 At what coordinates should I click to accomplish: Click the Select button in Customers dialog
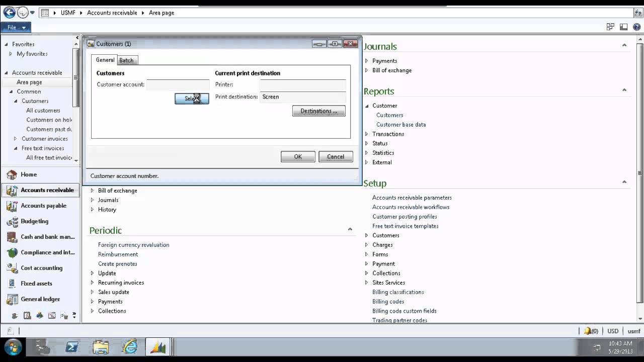(192, 99)
